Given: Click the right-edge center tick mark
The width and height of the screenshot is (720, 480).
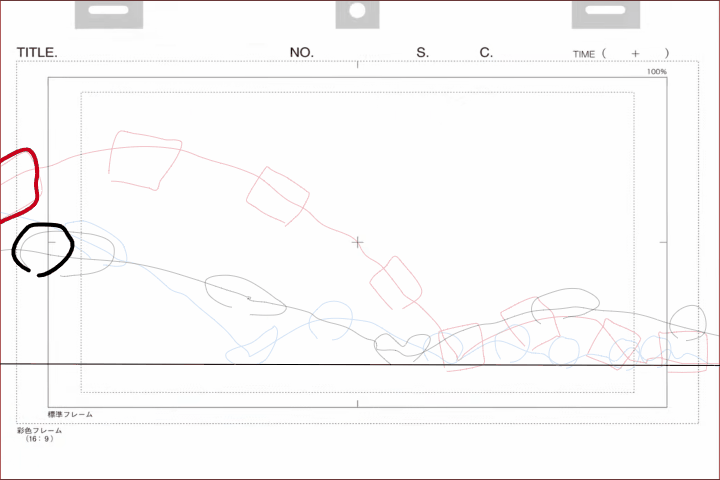Looking at the screenshot, I should coord(663,242).
